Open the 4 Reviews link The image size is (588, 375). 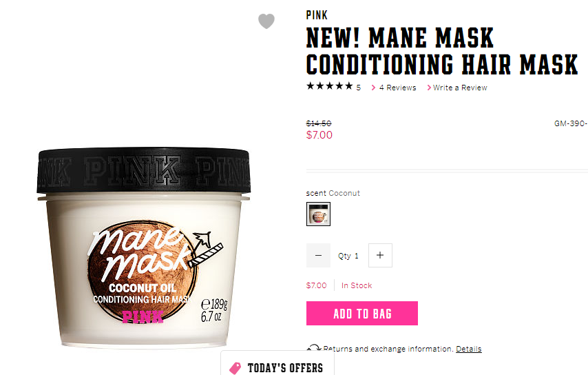tap(397, 88)
